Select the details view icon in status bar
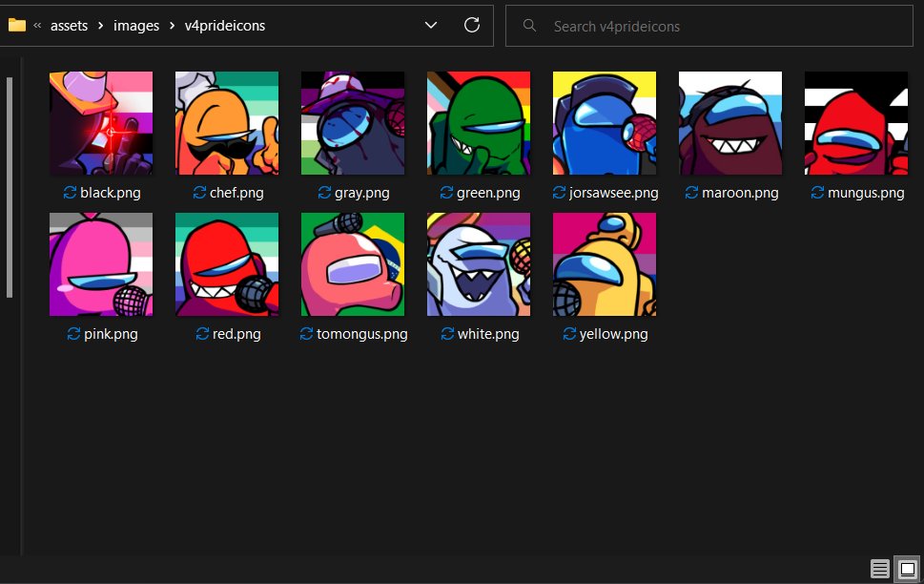The image size is (924, 584). [x=878, y=568]
